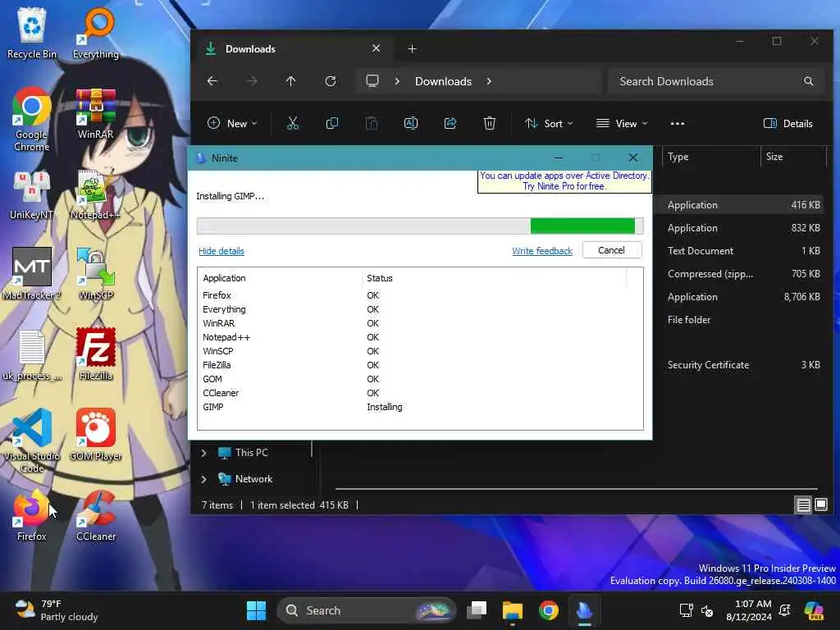
Task: Open the Windows Start button
Action: click(x=256, y=610)
